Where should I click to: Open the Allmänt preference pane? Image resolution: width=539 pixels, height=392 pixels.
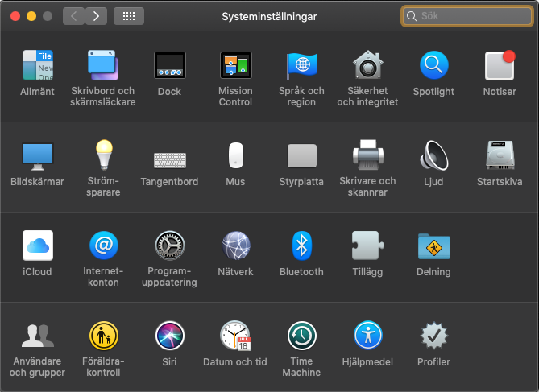pyautogui.click(x=38, y=65)
